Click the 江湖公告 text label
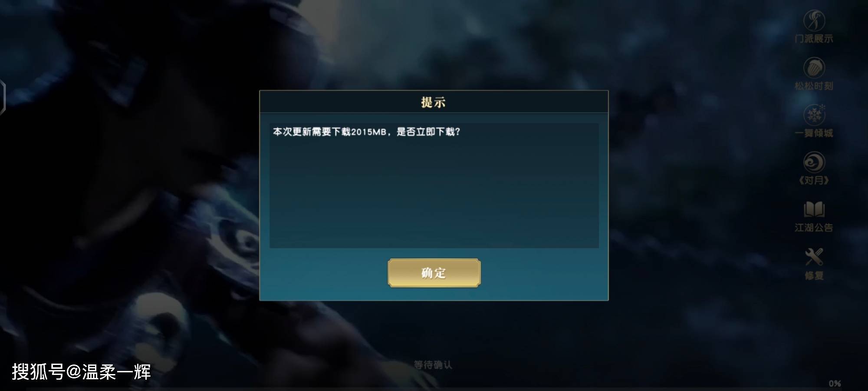 pos(814,228)
